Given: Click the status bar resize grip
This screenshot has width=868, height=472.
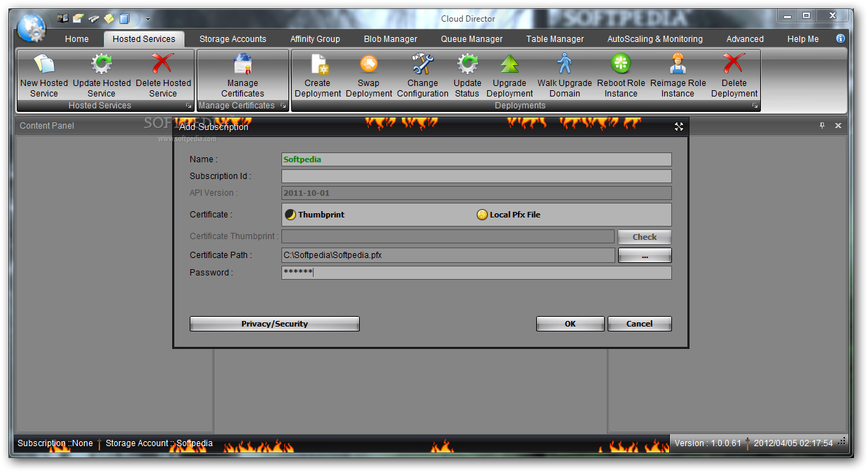Looking at the screenshot, I should [842, 443].
